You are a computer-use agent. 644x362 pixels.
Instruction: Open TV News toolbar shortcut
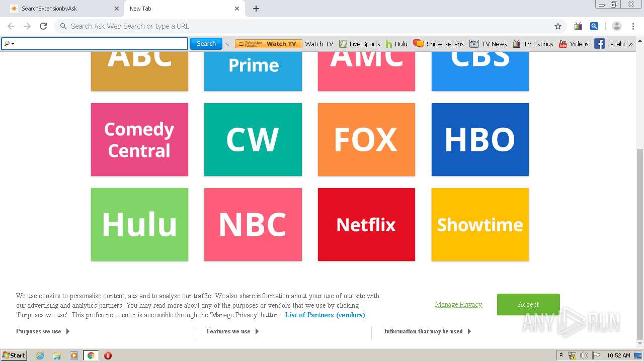(488, 44)
